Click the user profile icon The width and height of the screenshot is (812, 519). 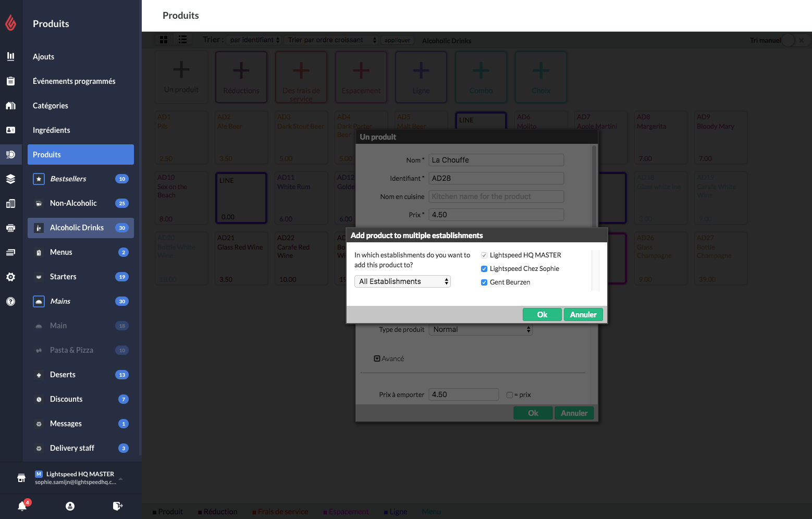[x=70, y=506]
